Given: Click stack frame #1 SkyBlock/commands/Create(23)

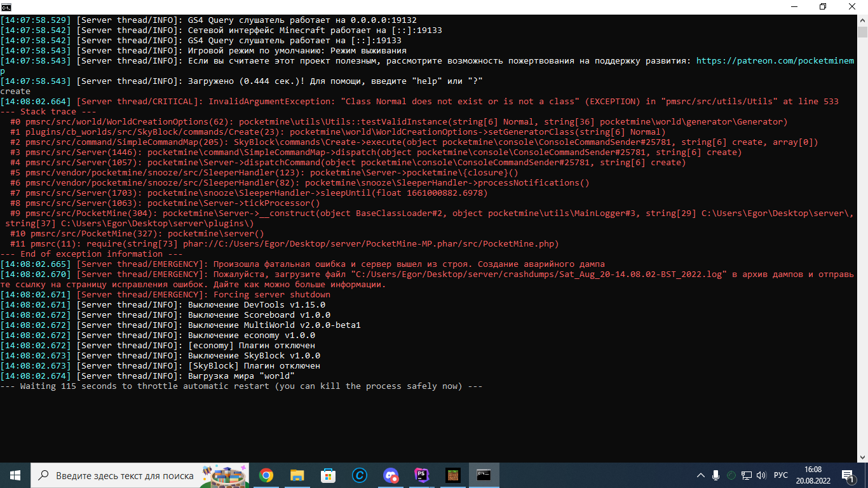Looking at the screenshot, I should (337, 132).
